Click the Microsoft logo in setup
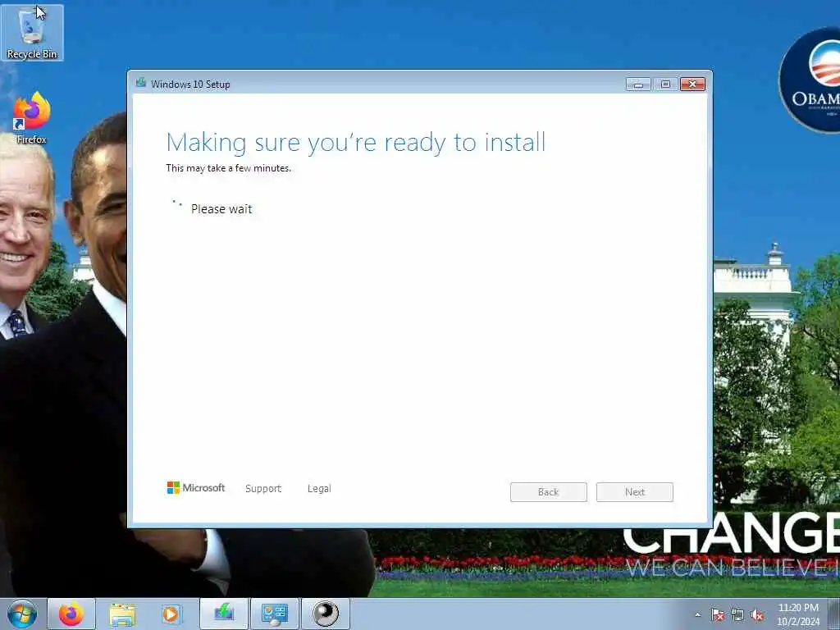The width and height of the screenshot is (840, 630). tap(195, 487)
